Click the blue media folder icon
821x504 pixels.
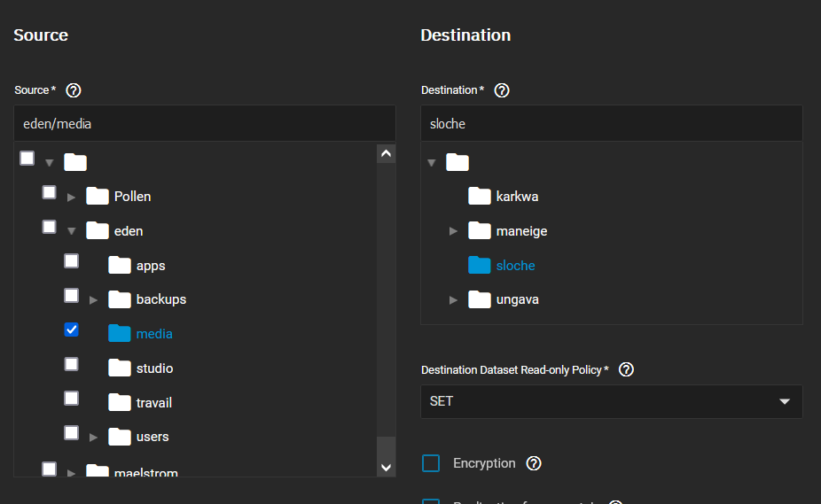(120, 333)
